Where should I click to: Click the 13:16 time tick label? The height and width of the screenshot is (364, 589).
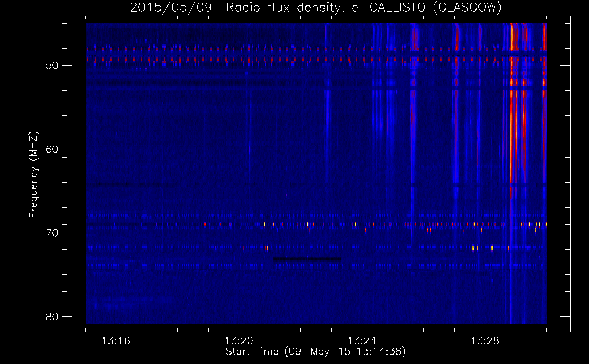[116, 341]
